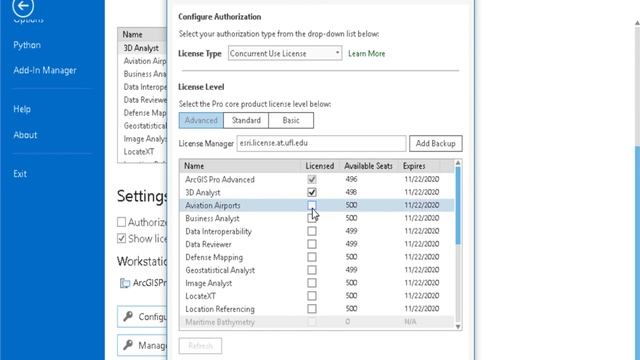Select the Basic license level
Screen dimensions: 640x360
(291, 120)
